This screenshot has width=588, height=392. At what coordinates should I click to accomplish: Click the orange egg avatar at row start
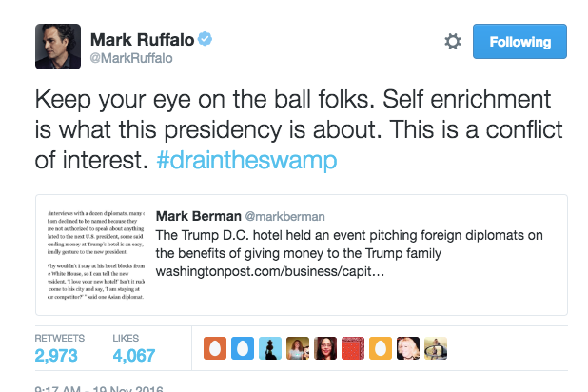[x=214, y=348]
